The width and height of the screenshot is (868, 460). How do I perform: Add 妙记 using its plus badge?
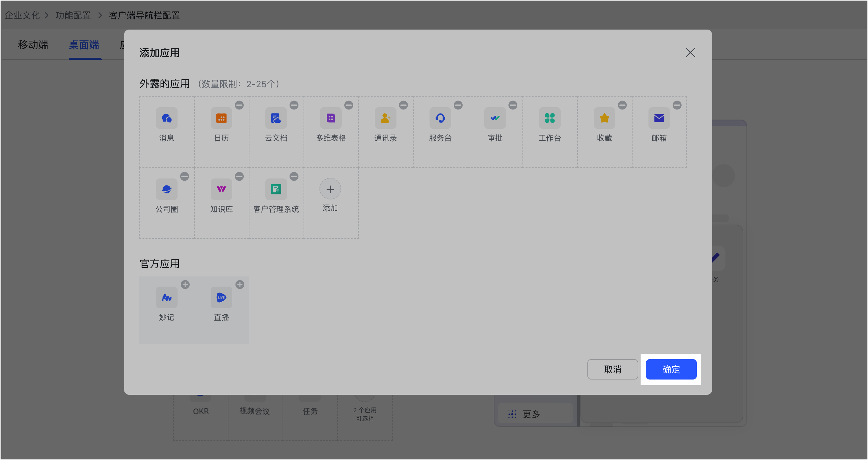(185, 285)
